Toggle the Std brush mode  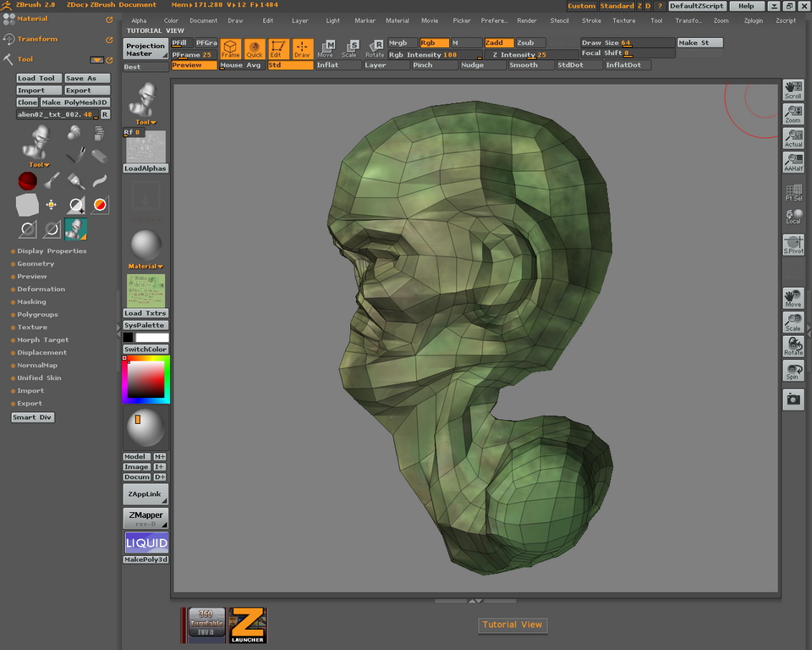290,65
